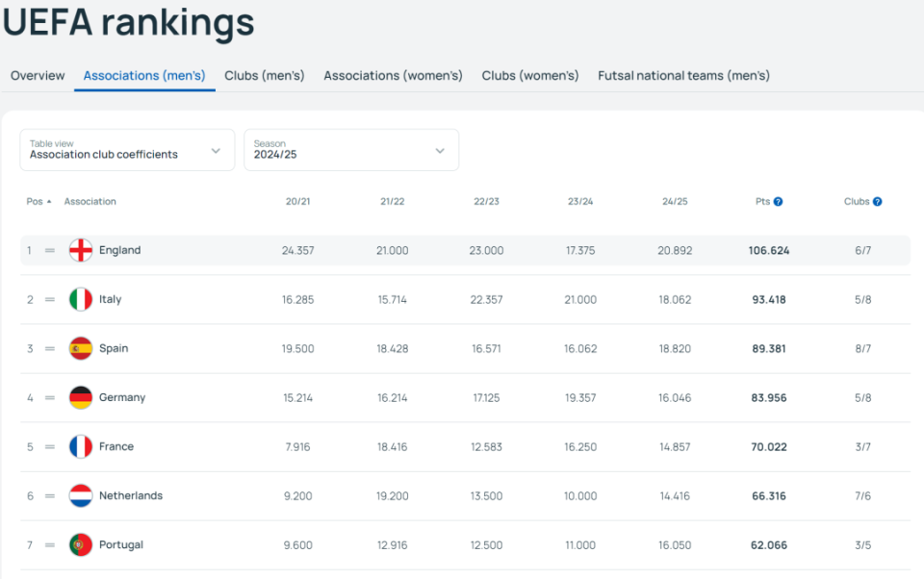Click the position unchanged icon beside Spain

point(50,349)
